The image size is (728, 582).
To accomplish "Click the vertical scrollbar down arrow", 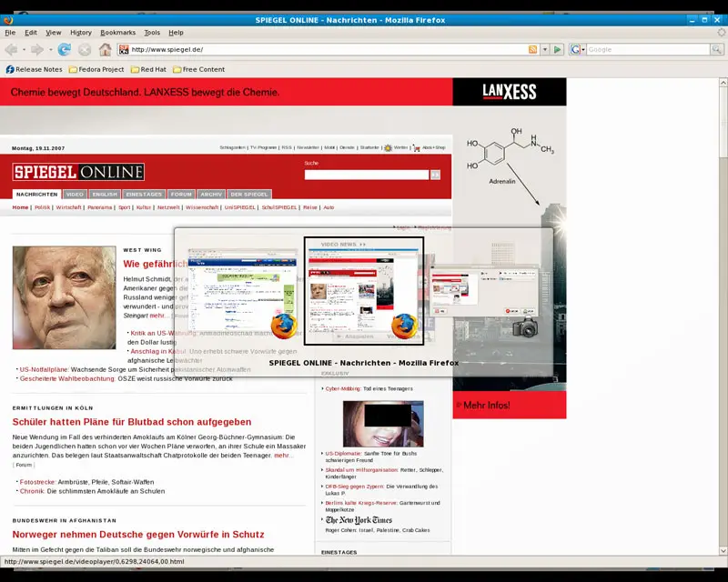I will tap(723, 550).
